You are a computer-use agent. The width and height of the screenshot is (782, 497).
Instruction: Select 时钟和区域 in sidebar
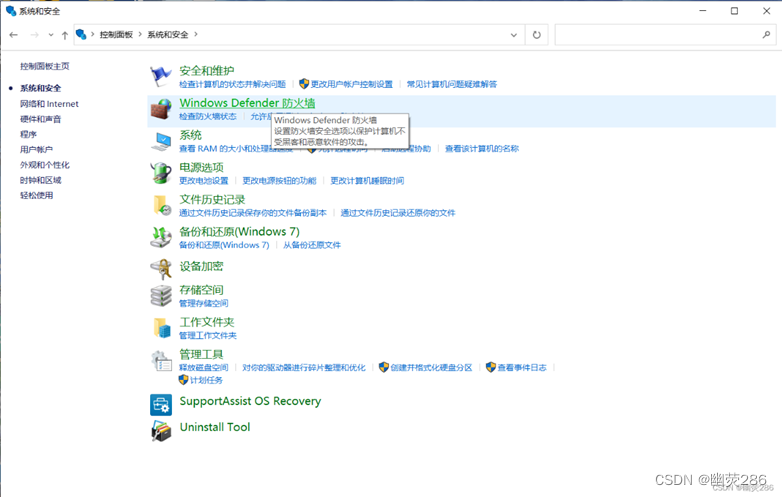point(40,180)
